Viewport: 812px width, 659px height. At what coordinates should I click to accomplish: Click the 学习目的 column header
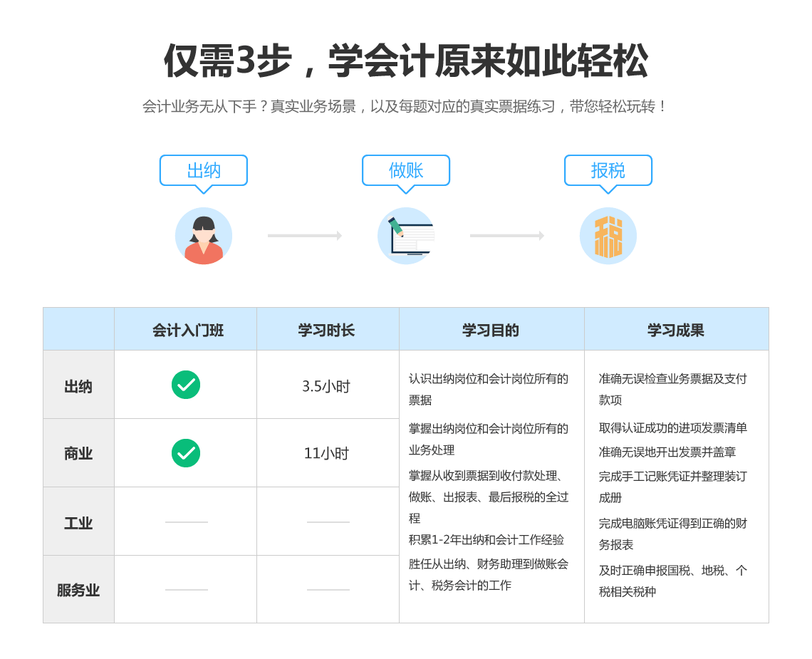pos(491,330)
